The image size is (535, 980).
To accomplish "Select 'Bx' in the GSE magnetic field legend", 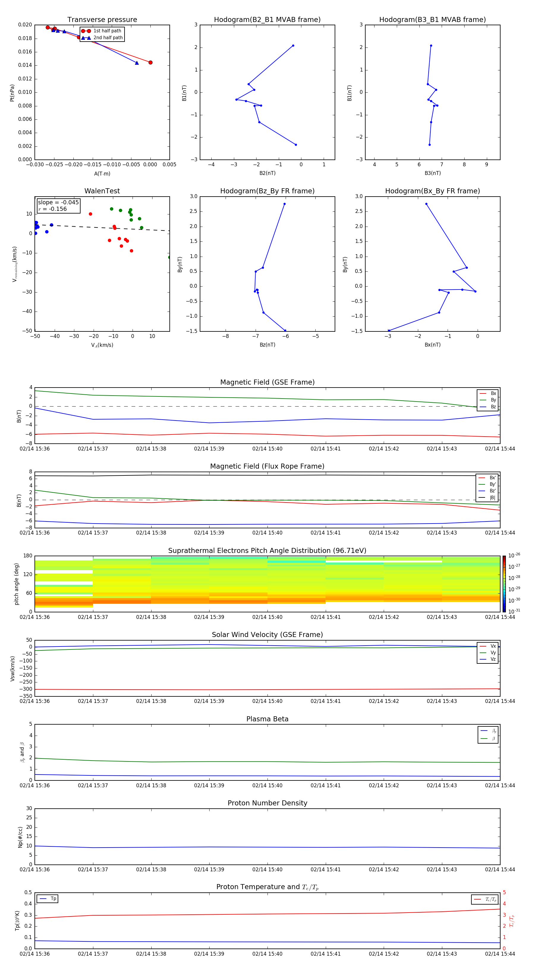I will coord(488,394).
